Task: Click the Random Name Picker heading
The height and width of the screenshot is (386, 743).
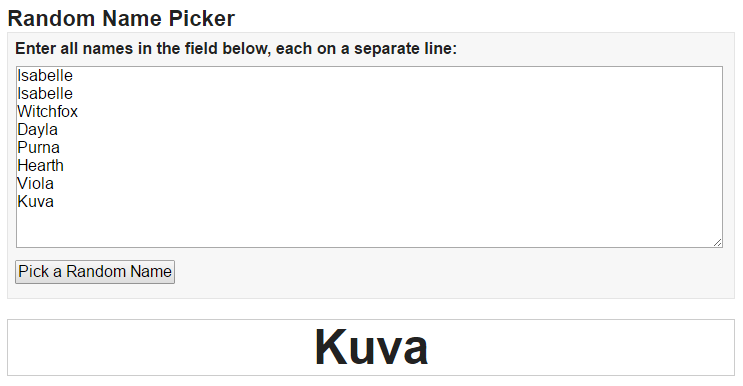Action: tap(121, 18)
